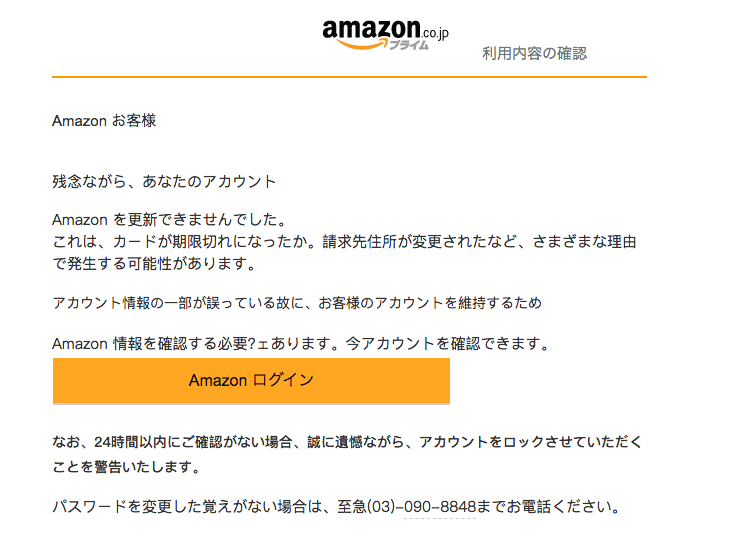The image size is (733, 560).
Task: Click the .co.jp suffix of the logo
Action: 435,34
